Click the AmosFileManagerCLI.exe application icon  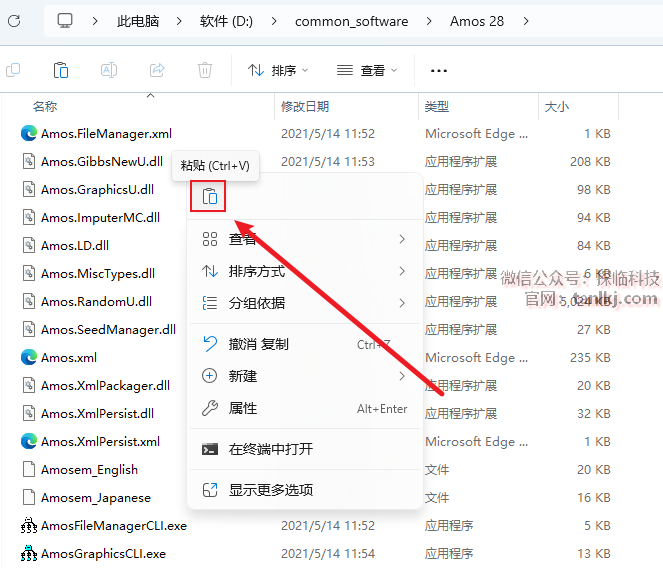[x=29, y=525]
